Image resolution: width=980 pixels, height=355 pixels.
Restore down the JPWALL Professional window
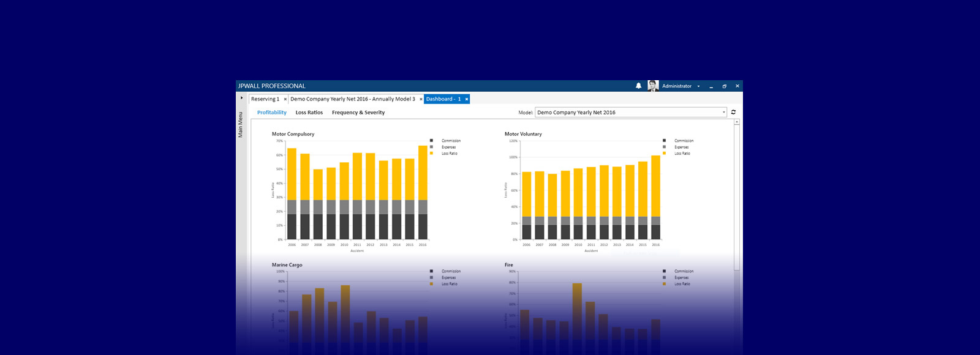[724, 86]
